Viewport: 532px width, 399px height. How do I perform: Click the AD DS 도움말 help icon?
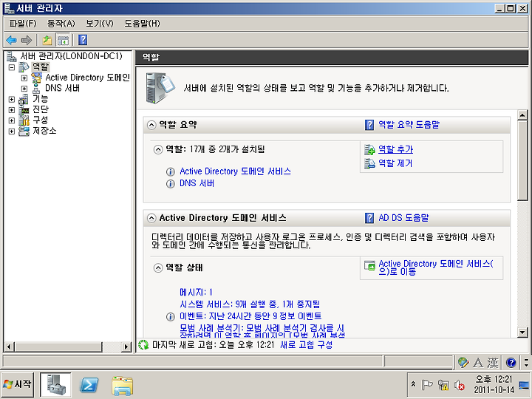pos(369,218)
